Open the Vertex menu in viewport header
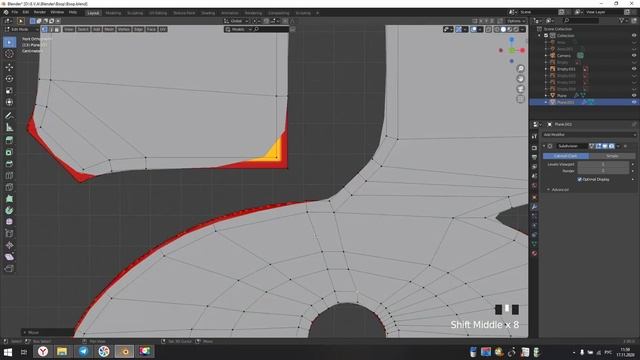640x360 pixels. (124, 29)
